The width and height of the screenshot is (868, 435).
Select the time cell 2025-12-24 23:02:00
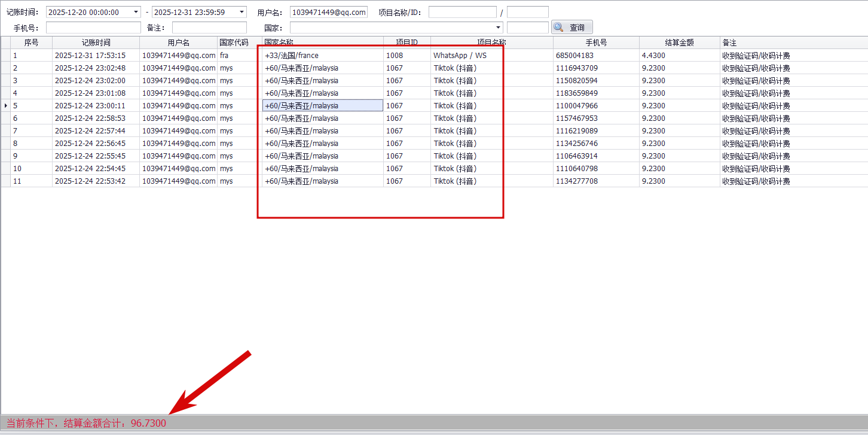[96, 80]
